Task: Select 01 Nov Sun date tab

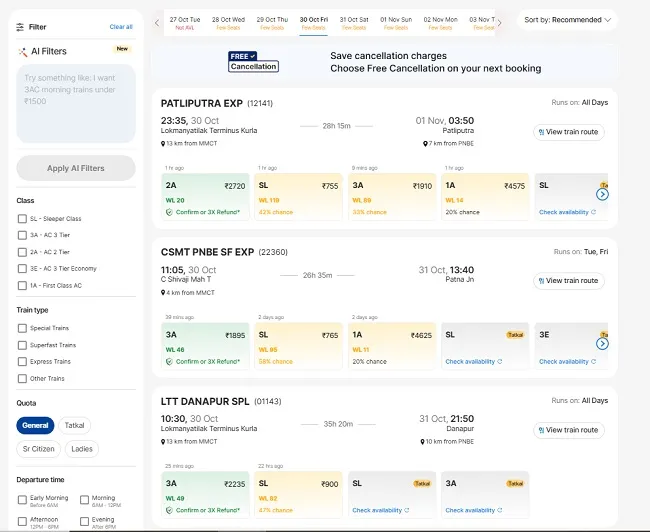Action: pyautogui.click(x=396, y=23)
